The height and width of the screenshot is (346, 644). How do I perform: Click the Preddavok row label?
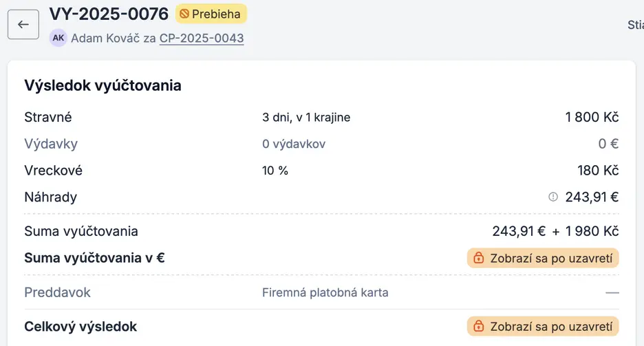(57, 292)
